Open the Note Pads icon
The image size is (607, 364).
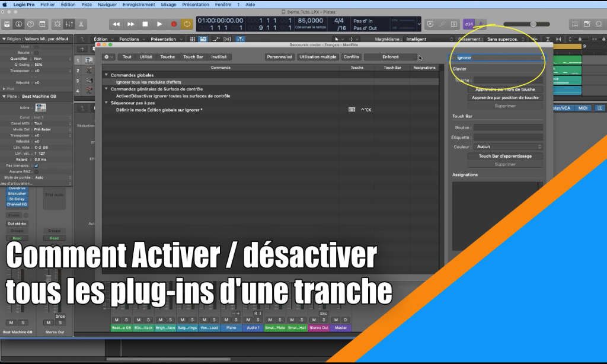point(587,24)
